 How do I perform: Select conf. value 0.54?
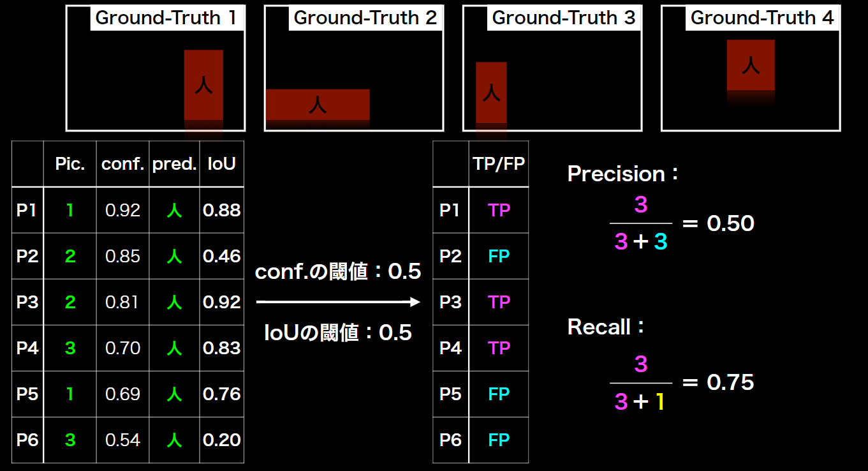(122, 440)
